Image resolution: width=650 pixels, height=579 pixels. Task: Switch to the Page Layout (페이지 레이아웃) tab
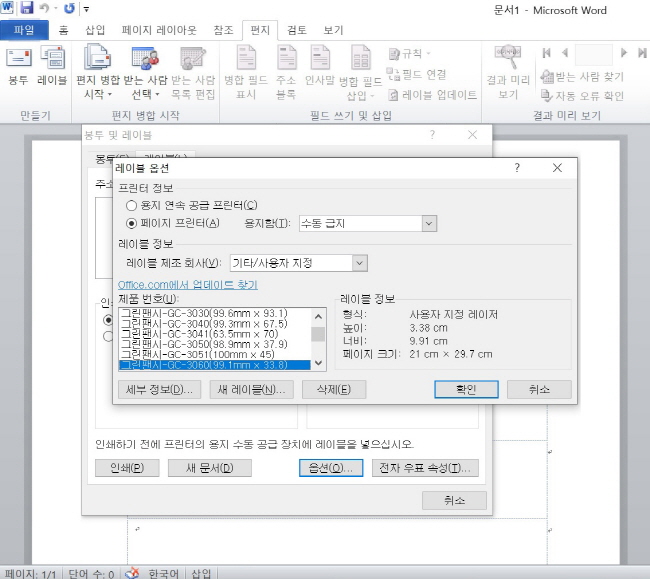[158, 30]
